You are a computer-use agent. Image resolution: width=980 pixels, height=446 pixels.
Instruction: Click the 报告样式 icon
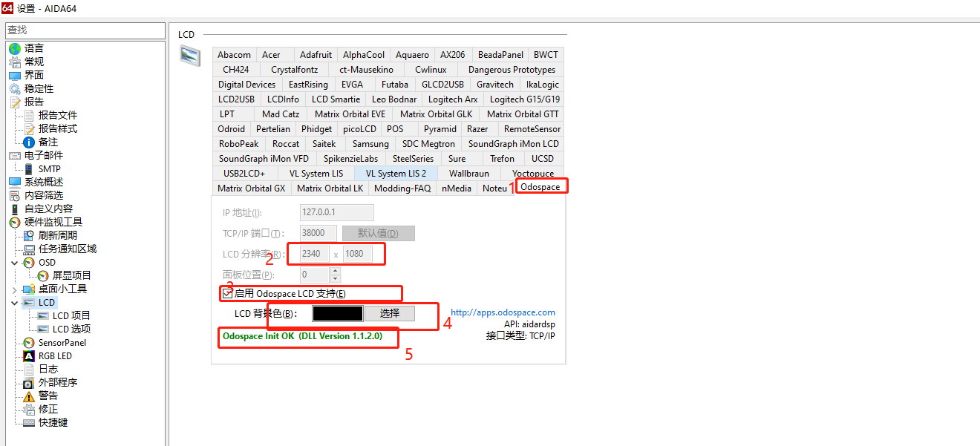click(x=29, y=128)
